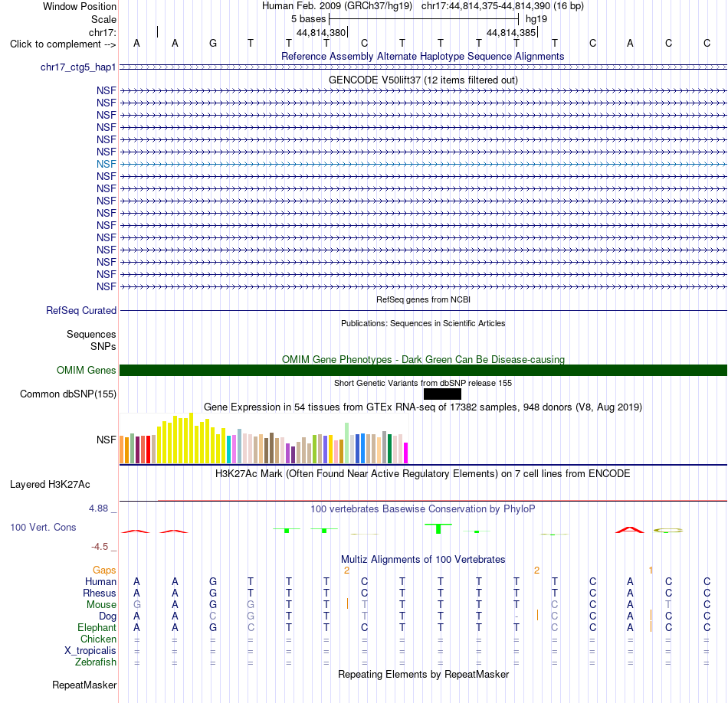Select the RefSeq Curated track label
The height and width of the screenshot is (703, 728).
81,310
